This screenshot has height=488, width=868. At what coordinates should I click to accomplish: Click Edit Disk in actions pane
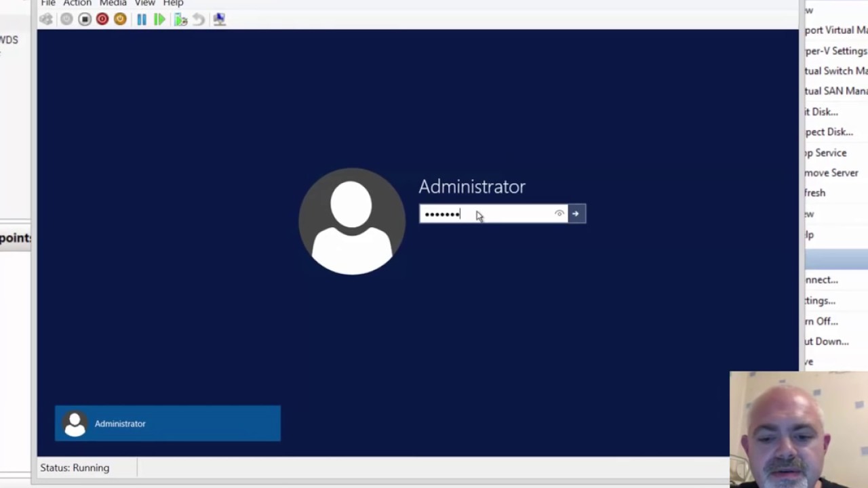coord(822,112)
